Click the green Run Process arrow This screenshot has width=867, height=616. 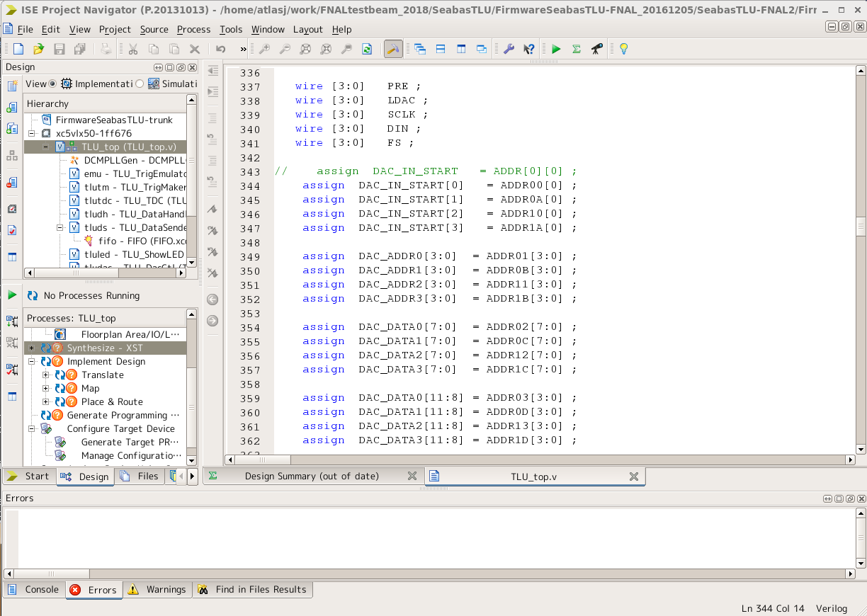[x=12, y=295]
